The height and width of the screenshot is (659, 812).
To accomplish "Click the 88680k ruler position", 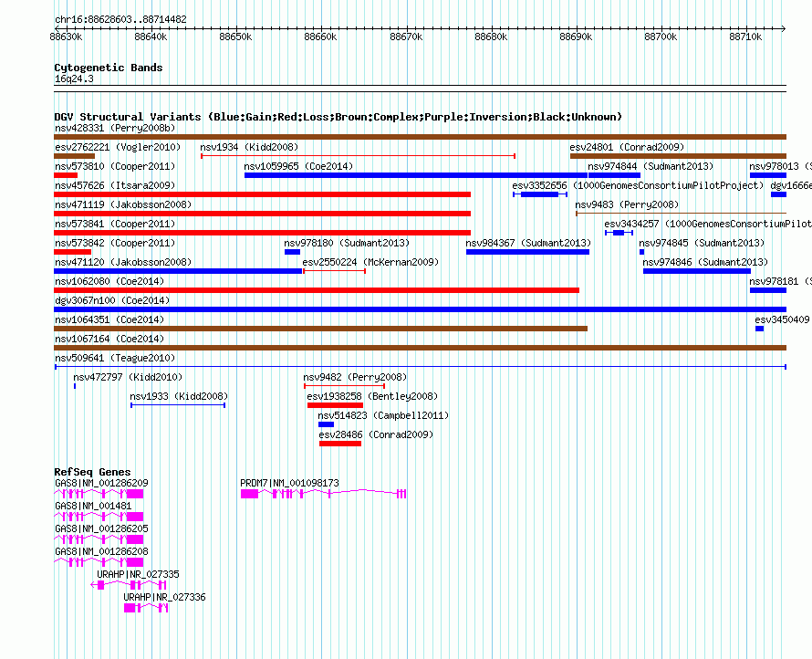I will tap(491, 37).
